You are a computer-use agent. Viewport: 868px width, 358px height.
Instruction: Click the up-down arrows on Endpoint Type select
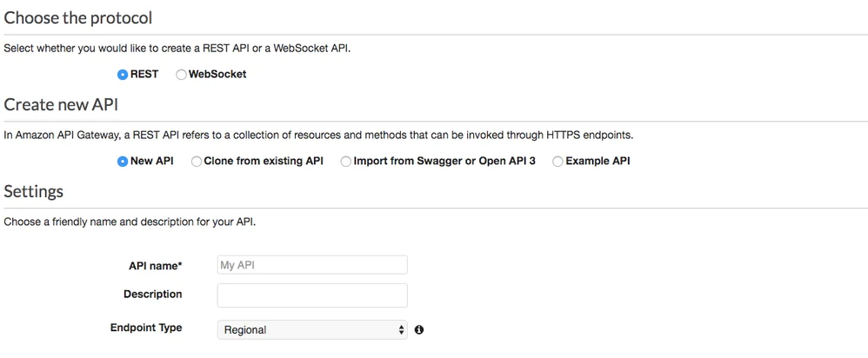pyautogui.click(x=401, y=330)
